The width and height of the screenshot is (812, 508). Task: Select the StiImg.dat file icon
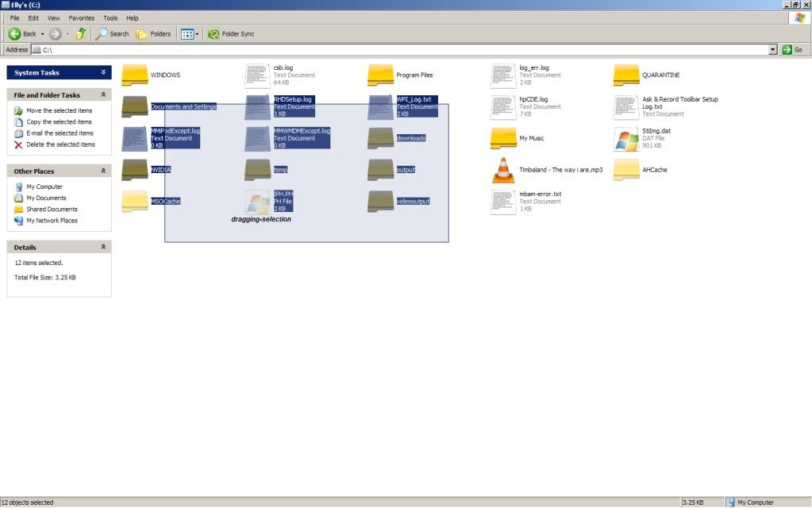click(x=626, y=139)
